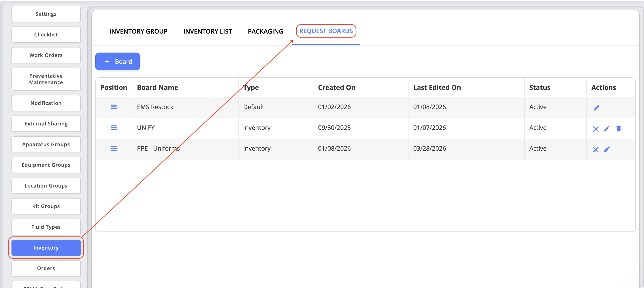Open Preventative Maintenance settings
The image size is (644, 288).
point(46,79)
